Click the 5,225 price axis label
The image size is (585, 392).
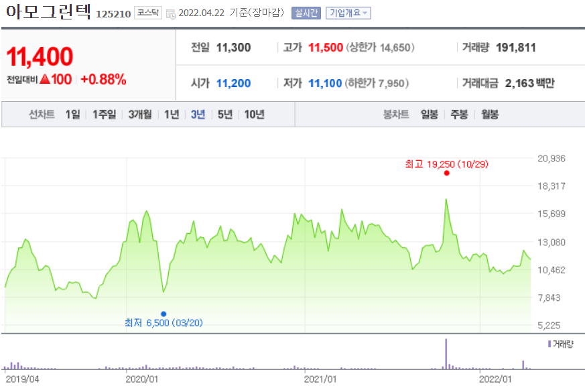(x=549, y=326)
